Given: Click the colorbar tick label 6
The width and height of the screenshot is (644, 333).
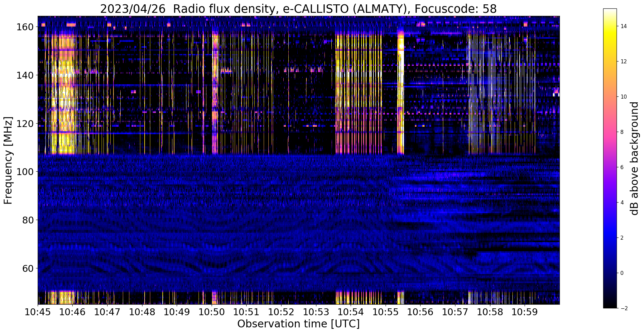Looking at the screenshot, I should [622, 167].
